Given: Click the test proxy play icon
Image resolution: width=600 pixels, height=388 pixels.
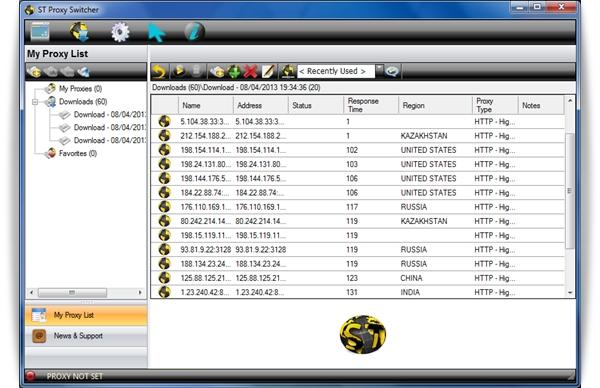Looking at the screenshot, I should pyautogui.click(x=179, y=71).
